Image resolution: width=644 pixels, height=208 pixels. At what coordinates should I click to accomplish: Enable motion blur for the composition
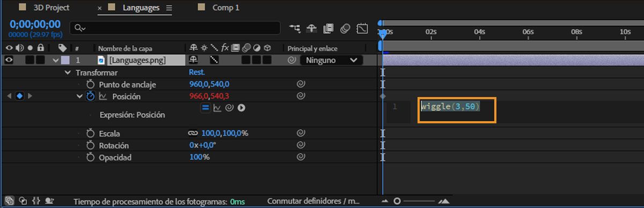(x=346, y=28)
